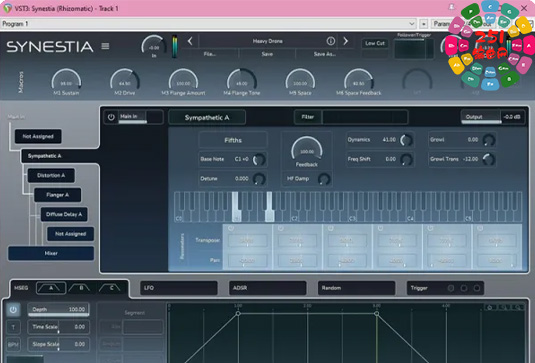Toggle the Sympathetic A module power button
Viewport: 535px width, 363px height.
pyautogui.click(x=111, y=117)
